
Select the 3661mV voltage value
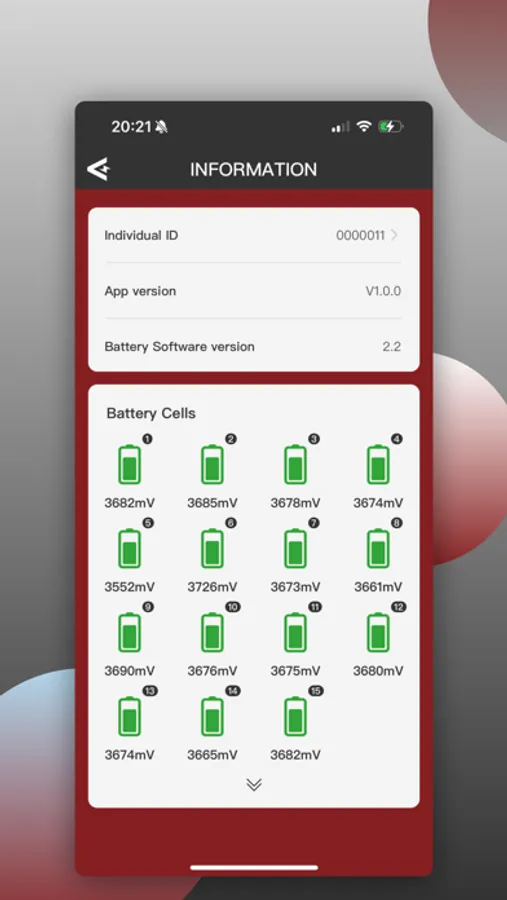click(x=378, y=587)
